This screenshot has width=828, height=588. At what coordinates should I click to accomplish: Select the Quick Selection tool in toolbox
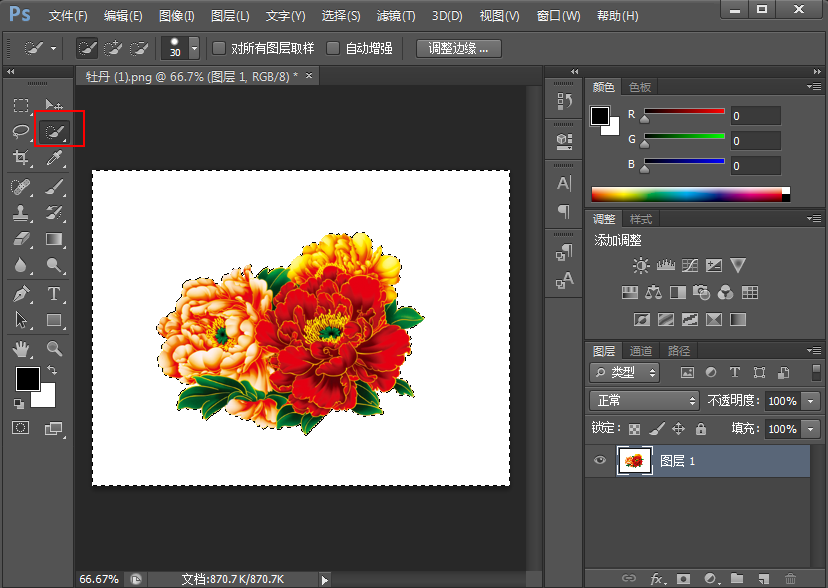coord(54,131)
